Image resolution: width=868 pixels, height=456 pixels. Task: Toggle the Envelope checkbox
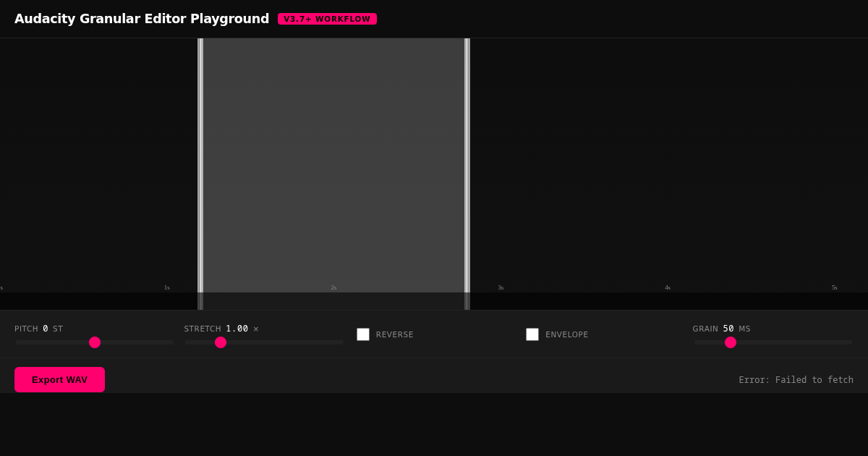(x=532, y=334)
